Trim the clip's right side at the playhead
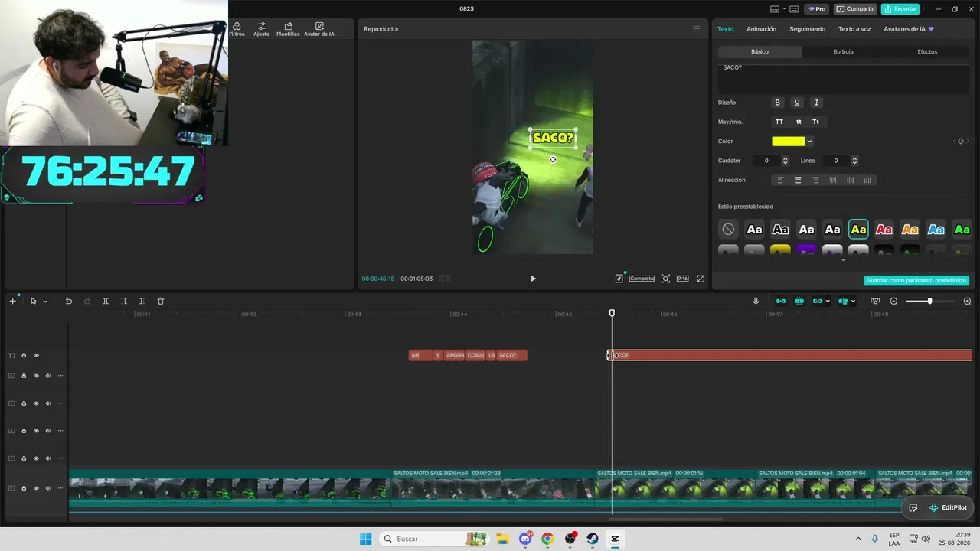Image resolution: width=980 pixels, height=551 pixels. point(142,301)
